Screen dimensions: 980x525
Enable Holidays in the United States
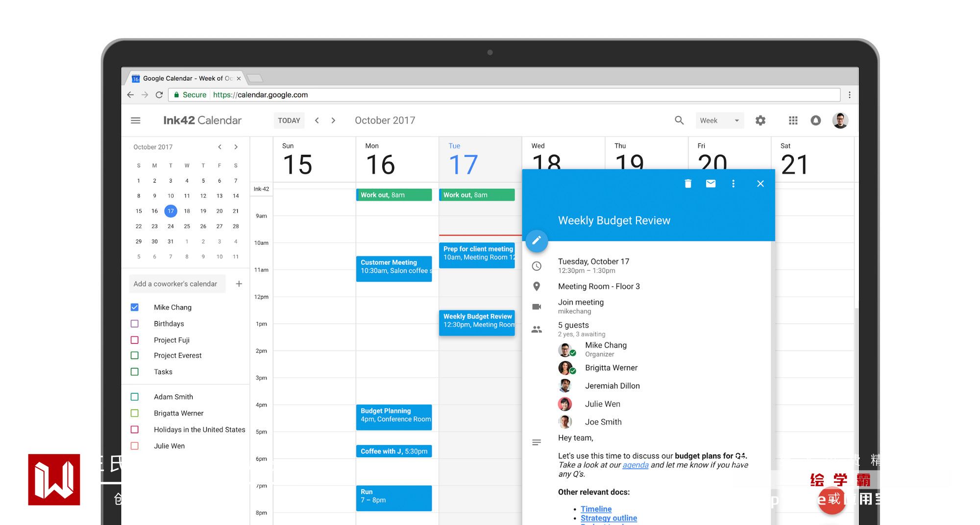coord(135,430)
